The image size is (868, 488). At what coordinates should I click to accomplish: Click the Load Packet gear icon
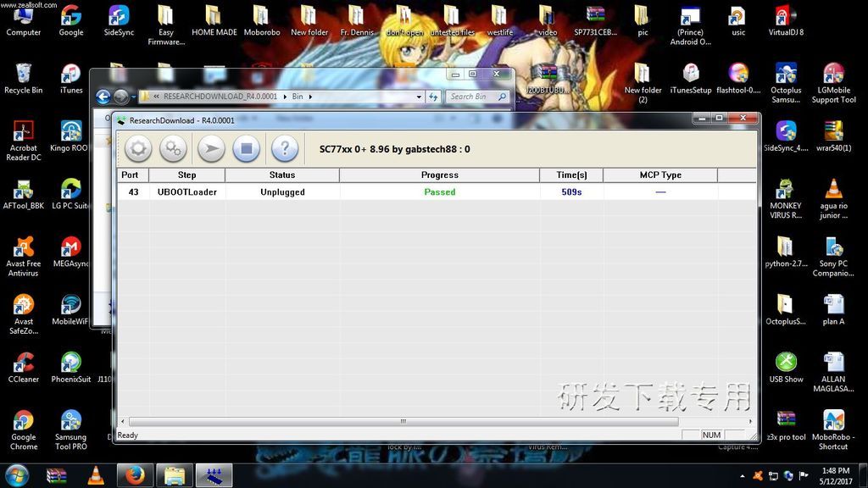tap(137, 149)
